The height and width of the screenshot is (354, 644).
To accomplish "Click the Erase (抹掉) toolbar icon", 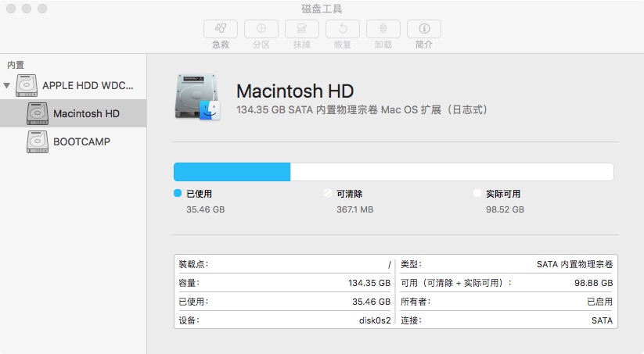I will pos(302,29).
